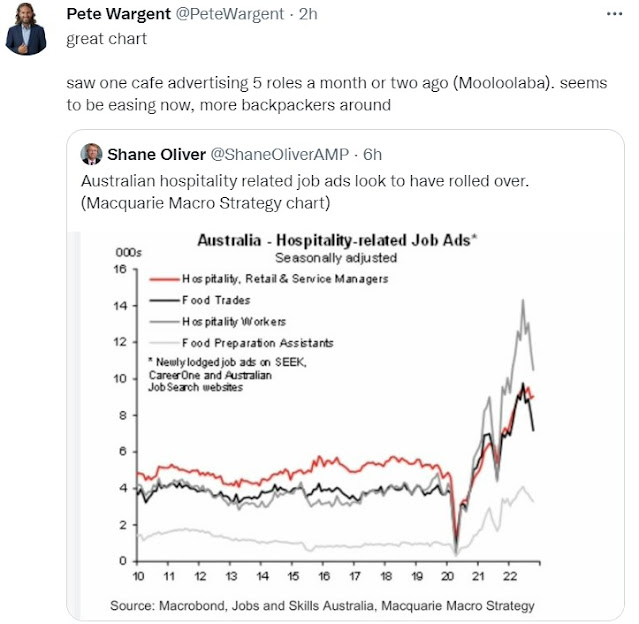Click the Pete Wargent display name
Screen dimensions: 639x624
pos(119,14)
